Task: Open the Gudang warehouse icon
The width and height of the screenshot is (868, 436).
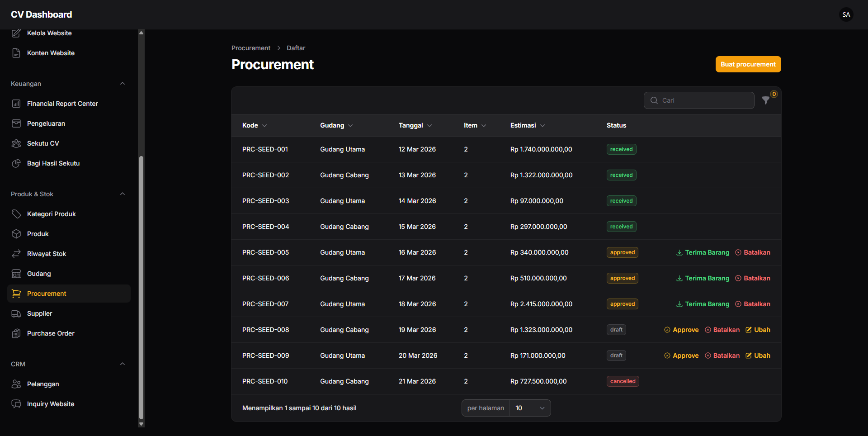Action: 16,274
